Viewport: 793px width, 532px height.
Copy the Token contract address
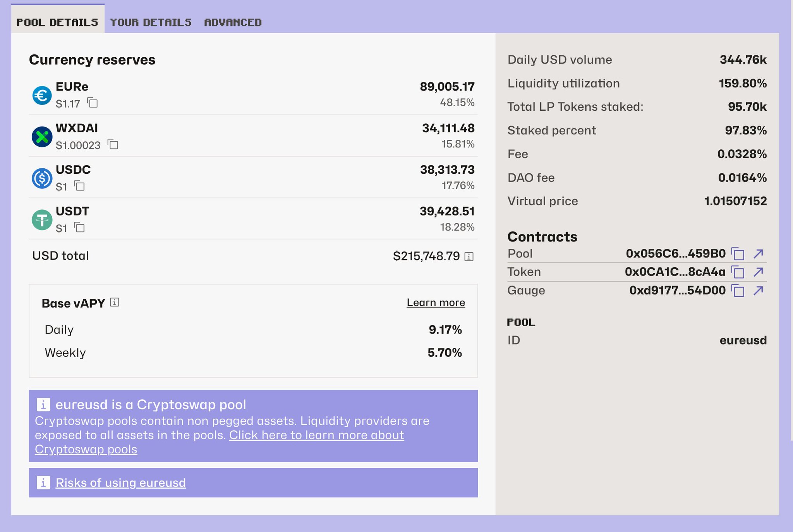[x=738, y=272]
